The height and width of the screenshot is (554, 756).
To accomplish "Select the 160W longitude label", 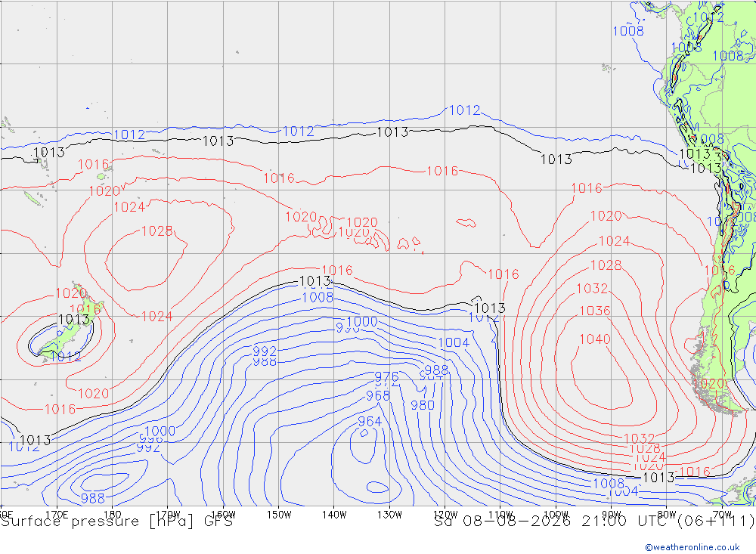I will pos(223,515).
